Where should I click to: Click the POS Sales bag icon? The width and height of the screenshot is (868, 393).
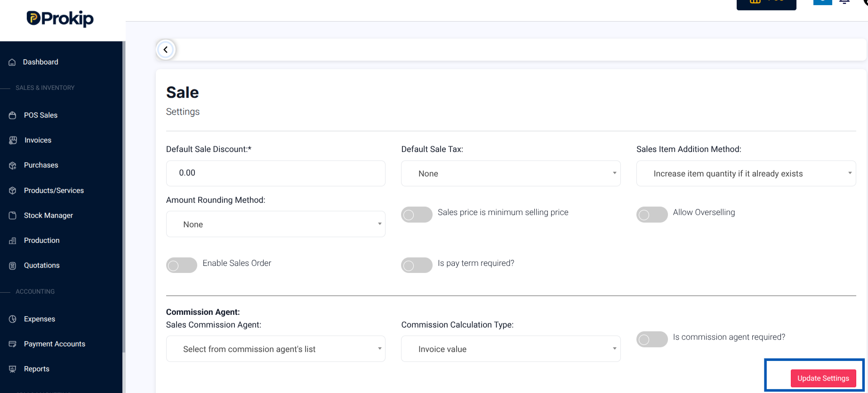coord(13,115)
